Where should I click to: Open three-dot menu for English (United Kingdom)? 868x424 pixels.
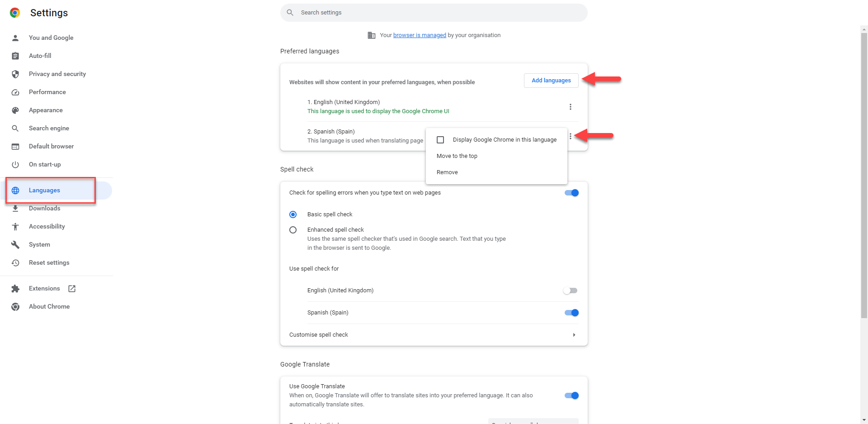(571, 107)
